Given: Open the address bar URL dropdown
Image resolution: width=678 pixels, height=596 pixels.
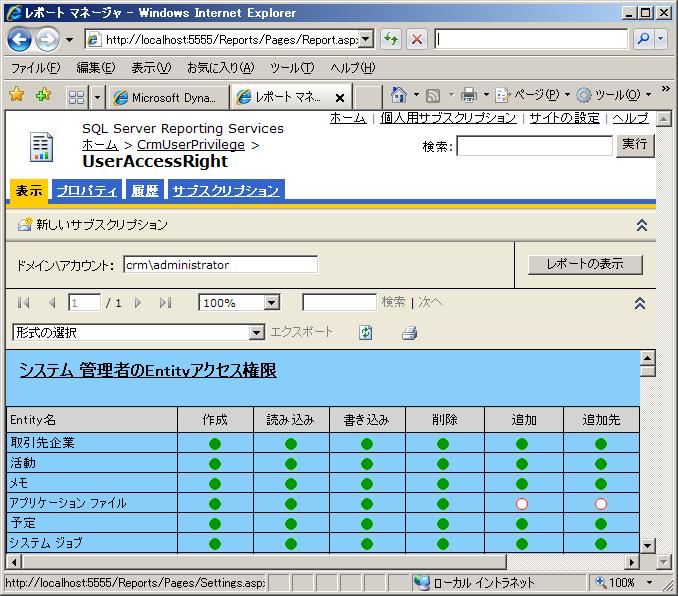Looking at the screenshot, I should [x=366, y=39].
